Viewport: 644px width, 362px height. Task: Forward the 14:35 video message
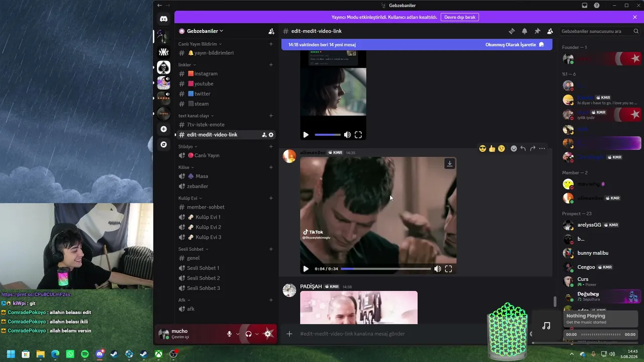(532, 148)
